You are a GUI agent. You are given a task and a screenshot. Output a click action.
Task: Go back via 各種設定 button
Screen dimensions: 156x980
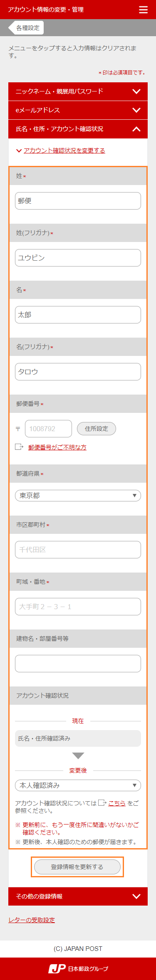click(x=26, y=28)
